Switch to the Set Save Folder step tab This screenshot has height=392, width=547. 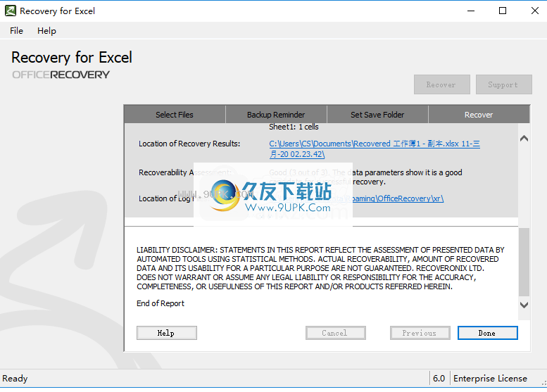tap(377, 115)
